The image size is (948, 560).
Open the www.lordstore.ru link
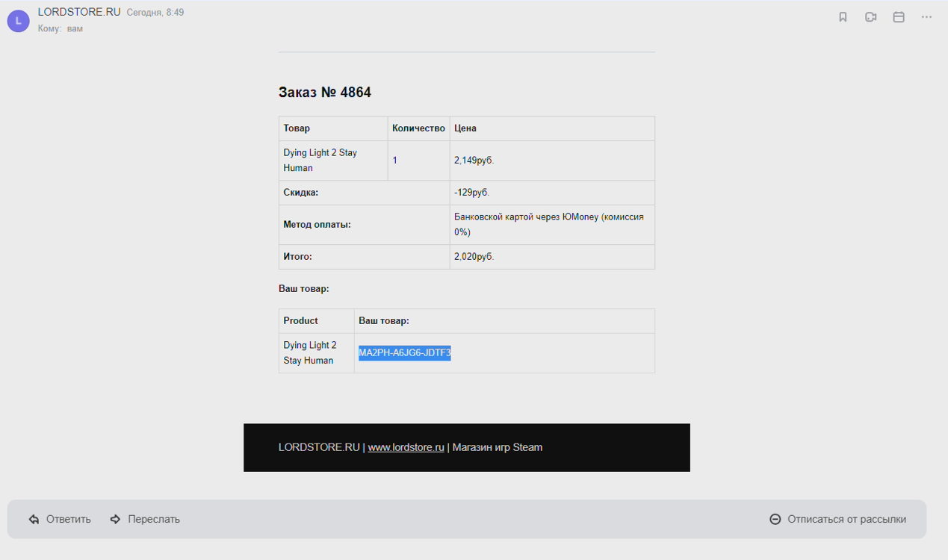coord(406,447)
